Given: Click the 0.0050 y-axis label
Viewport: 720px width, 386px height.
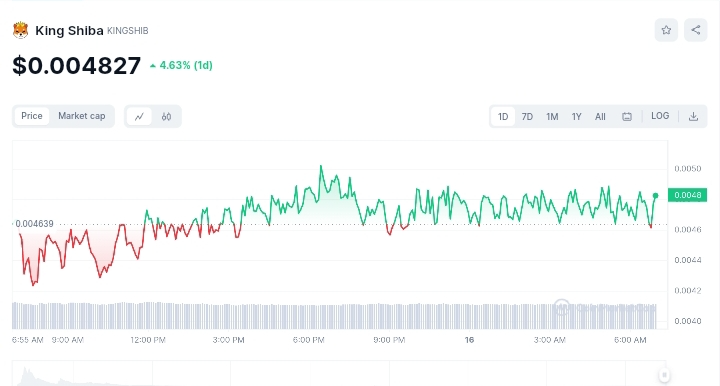Looking at the screenshot, I should click(688, 169).
